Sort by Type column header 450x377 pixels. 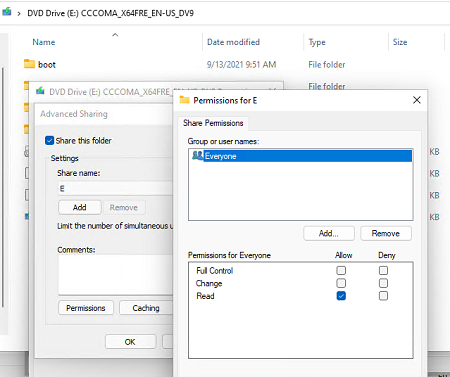point(317,42)
